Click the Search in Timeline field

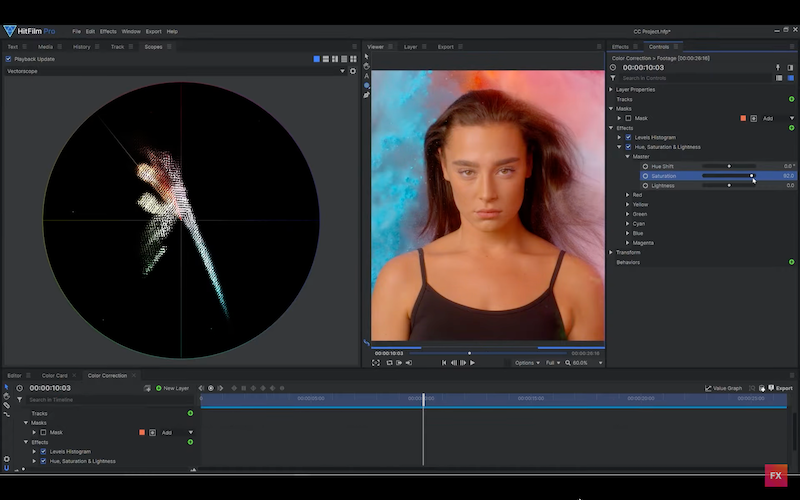click(110, 399)
